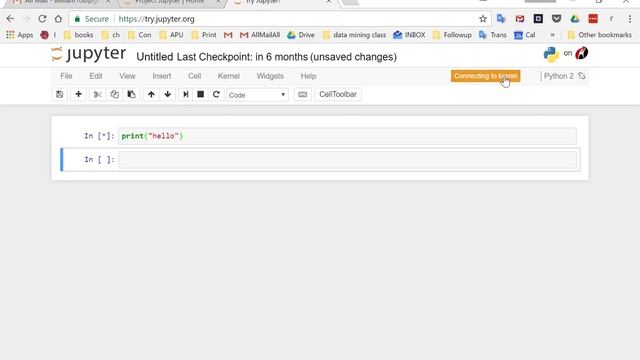Screen dimensions: 640x360
Task: Click the Jupyter logo
Action: tap(89, 54)
